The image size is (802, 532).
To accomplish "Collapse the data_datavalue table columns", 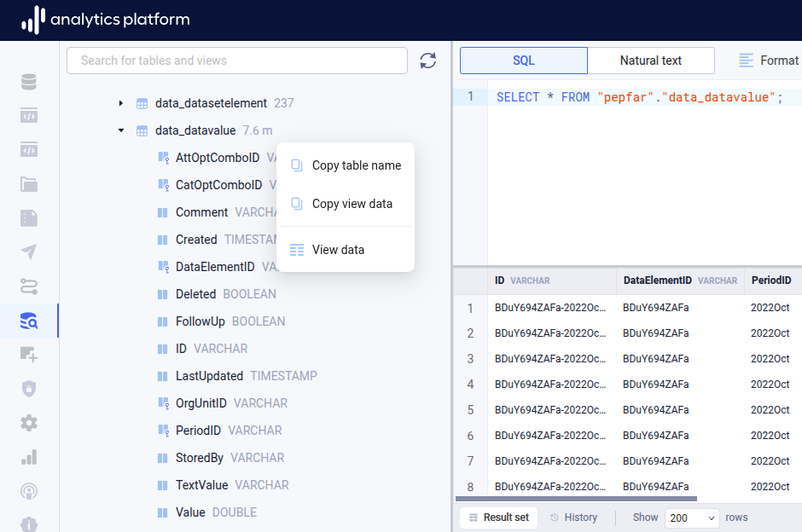I will [x=121, y=130].
